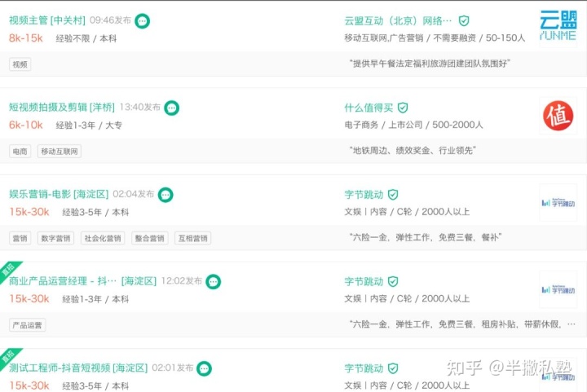Open 字节跳动 company link in 娱乐营销 row
587x392 pixels.
[364, 195]
